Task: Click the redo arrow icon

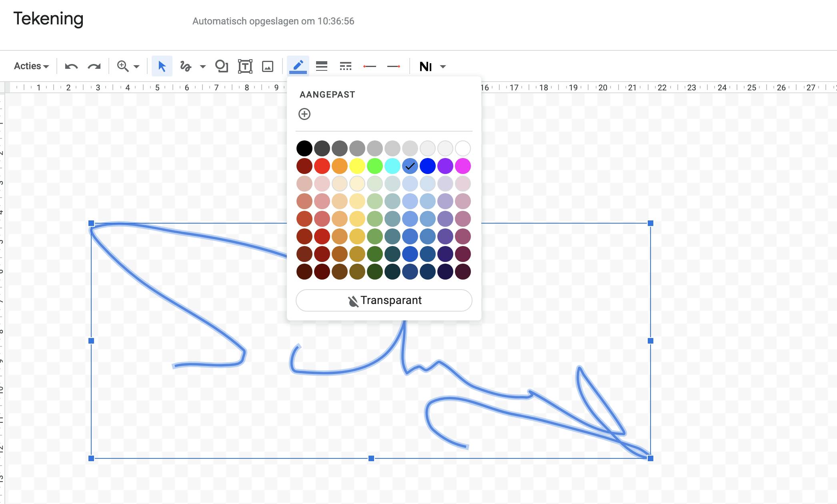Action: [94, 66]
